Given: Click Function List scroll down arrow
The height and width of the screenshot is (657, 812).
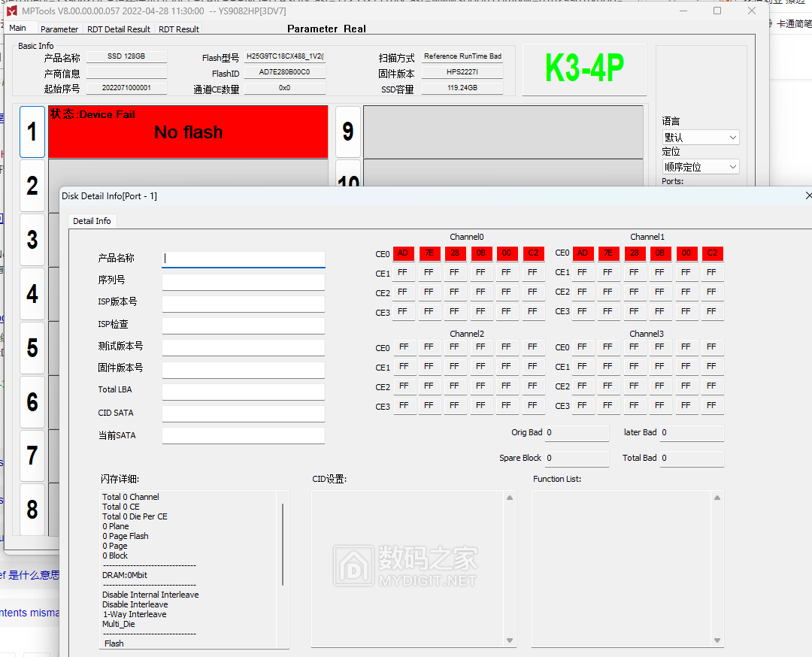Looking at the screenshot, I should click(x=718, y=640).
